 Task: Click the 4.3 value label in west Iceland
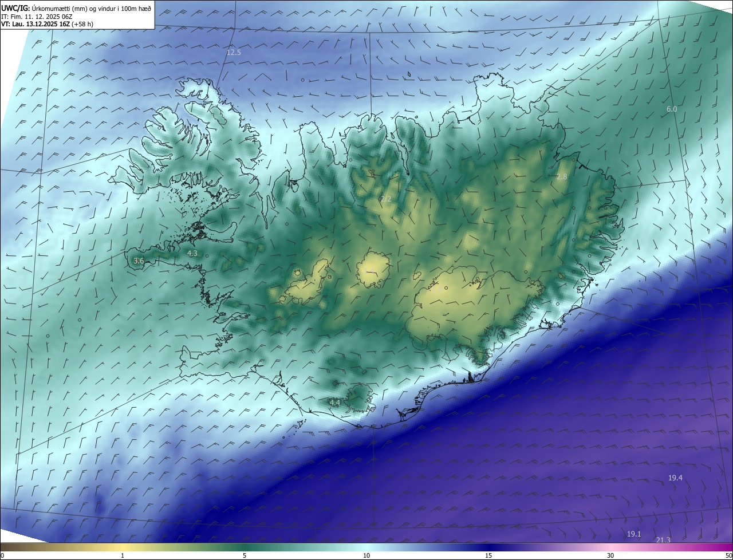click(x=192, y=253)
